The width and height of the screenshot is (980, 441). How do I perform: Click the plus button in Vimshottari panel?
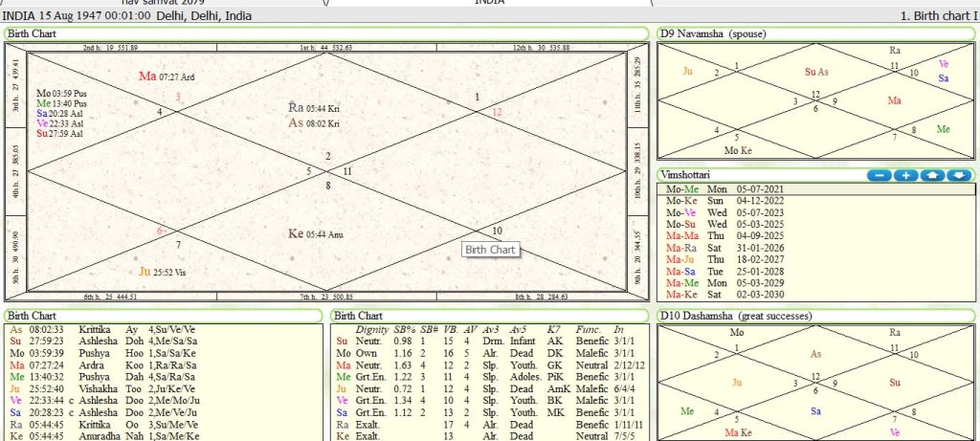point(906,175)
